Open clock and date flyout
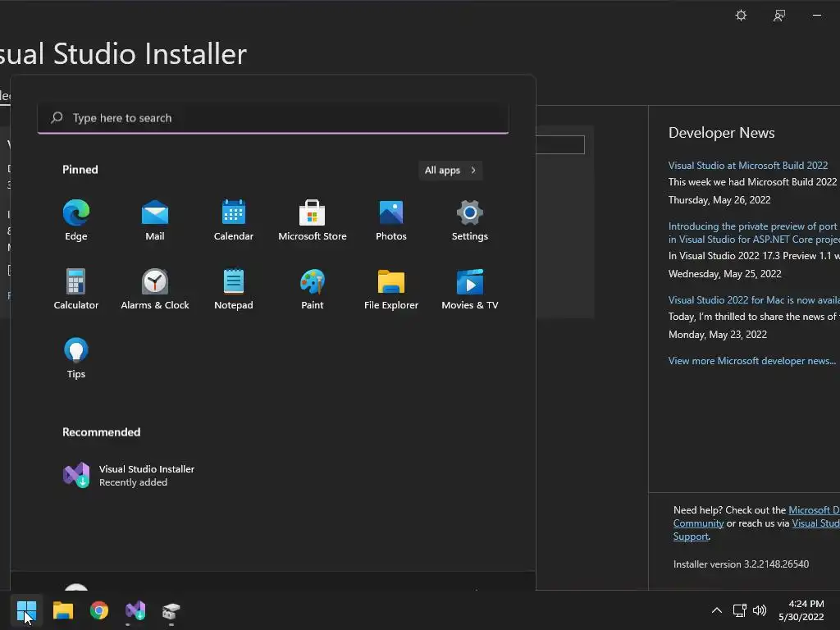840x630 pixels. click(x=801, y=610)
